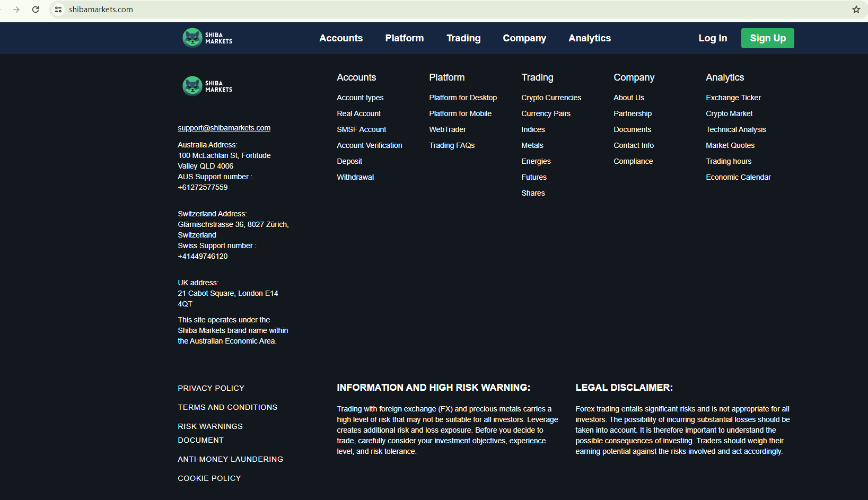868x500 pixels.
Task: Reload the page with browser refresh icon
Action: click(36, 10)
